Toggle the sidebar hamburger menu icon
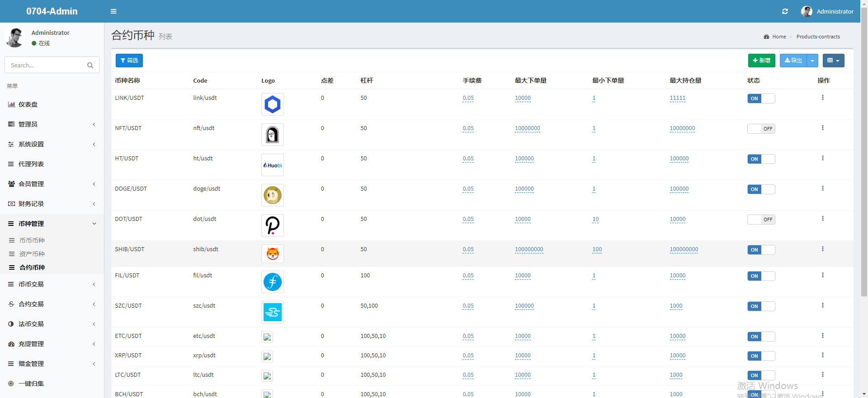Viewport: 868px width, 398px height. tap(113, 11)
